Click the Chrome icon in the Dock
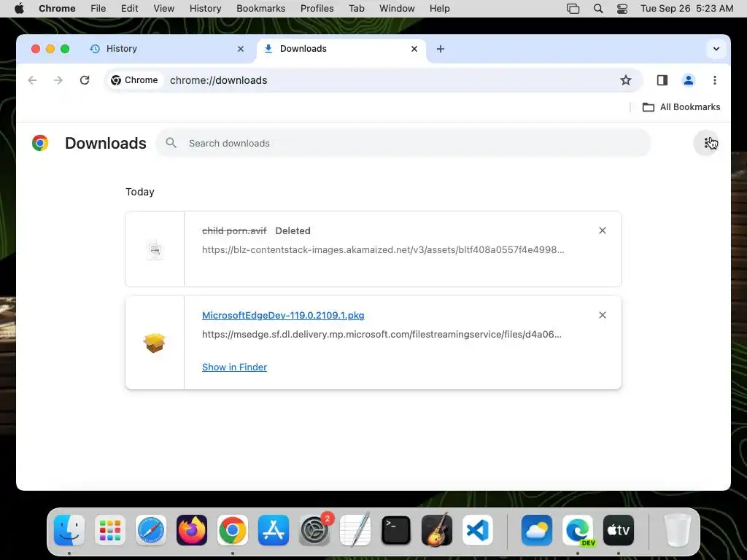Image resolution: width=747 pixels, height=560 pixels. (x=233, y=529)
